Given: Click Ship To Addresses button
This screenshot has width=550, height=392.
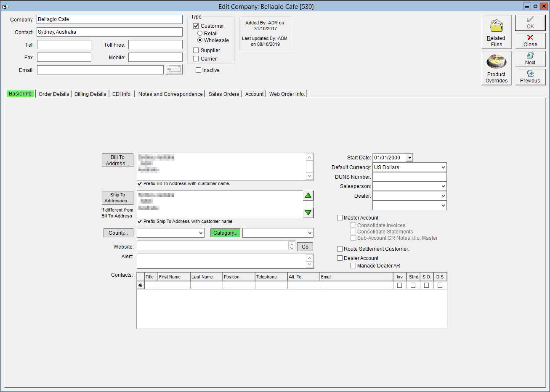Looking at the screenshot, I should click(117, 198).
